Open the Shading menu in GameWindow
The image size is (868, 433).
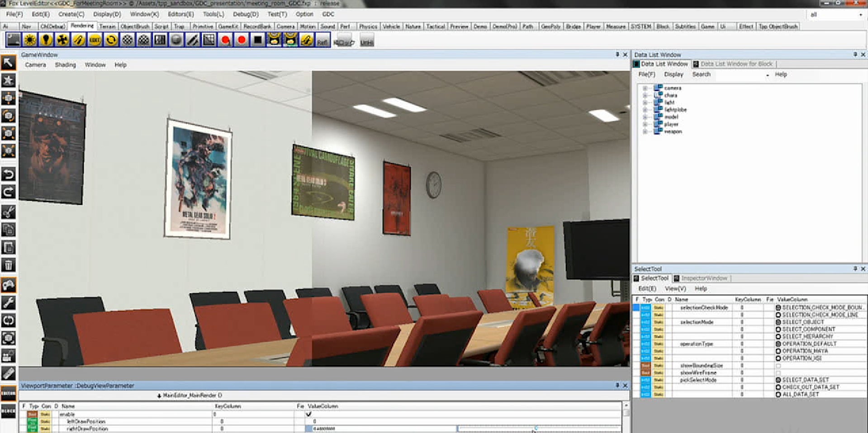(x=66, y=65)
